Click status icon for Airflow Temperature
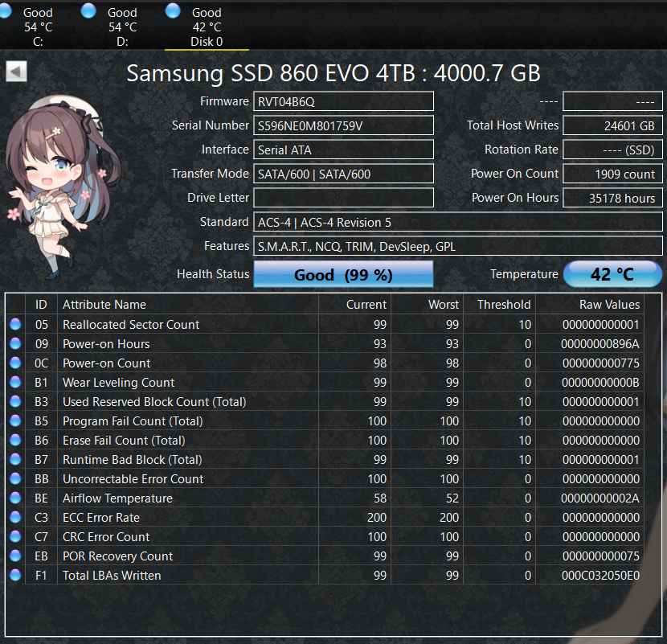This screenshot has height=644, width=667. click(x=15, y=498)
